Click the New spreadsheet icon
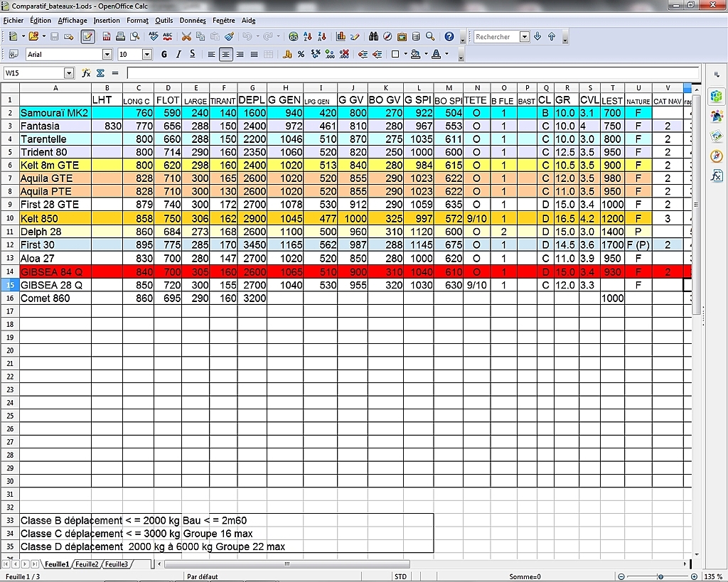Viewport: 728px width, 582px height. (x=13, y=36)
